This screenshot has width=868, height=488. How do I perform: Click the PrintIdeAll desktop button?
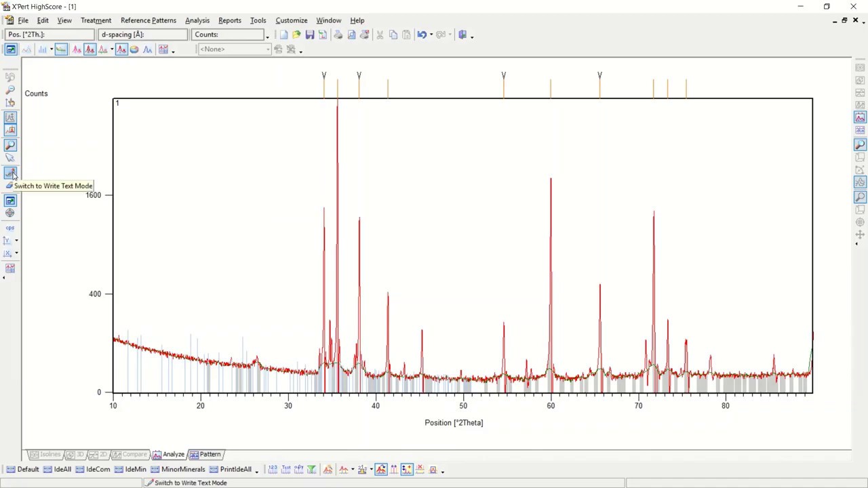point(231,469)
